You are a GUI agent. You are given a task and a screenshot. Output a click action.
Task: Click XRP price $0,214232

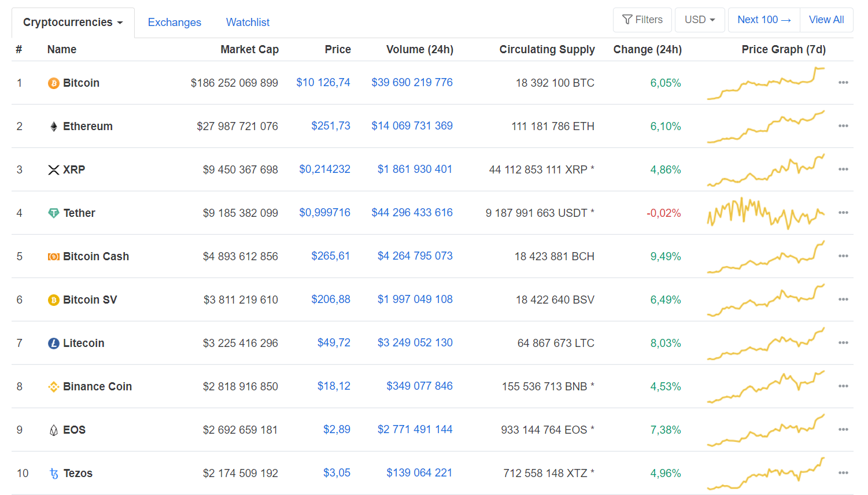tap(325, 169)
